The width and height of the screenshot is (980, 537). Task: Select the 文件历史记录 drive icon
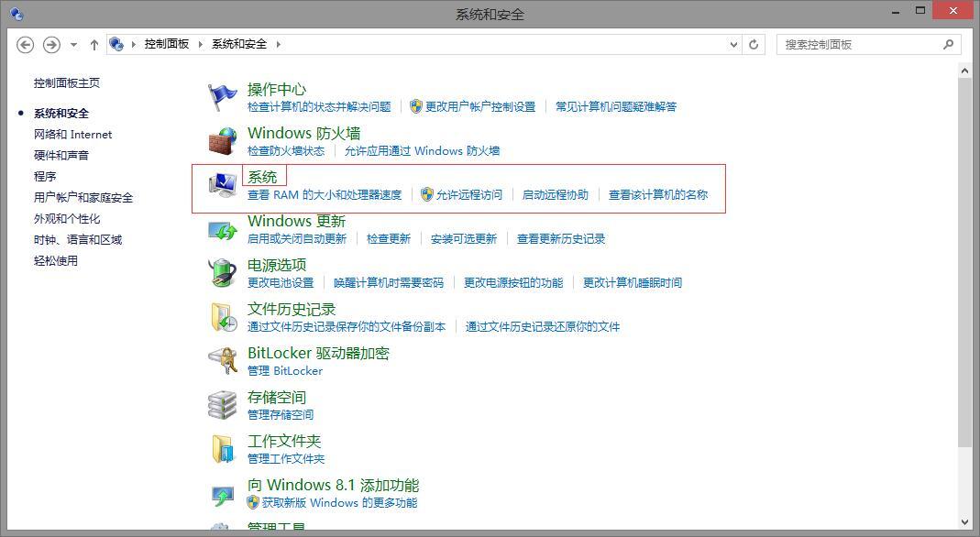[223, 315]
